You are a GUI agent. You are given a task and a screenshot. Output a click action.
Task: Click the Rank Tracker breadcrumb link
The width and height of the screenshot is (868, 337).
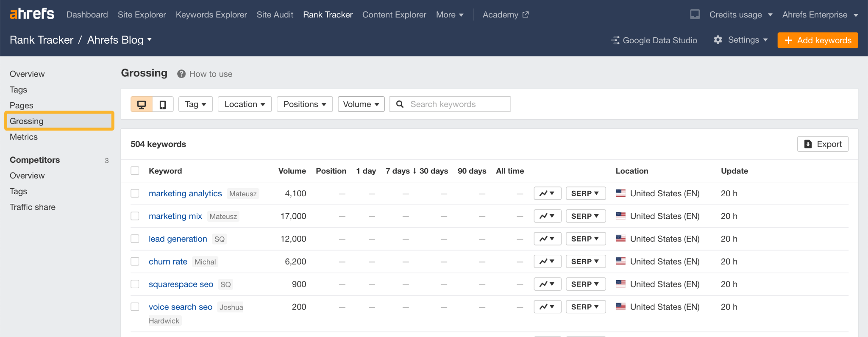(42, 40)
